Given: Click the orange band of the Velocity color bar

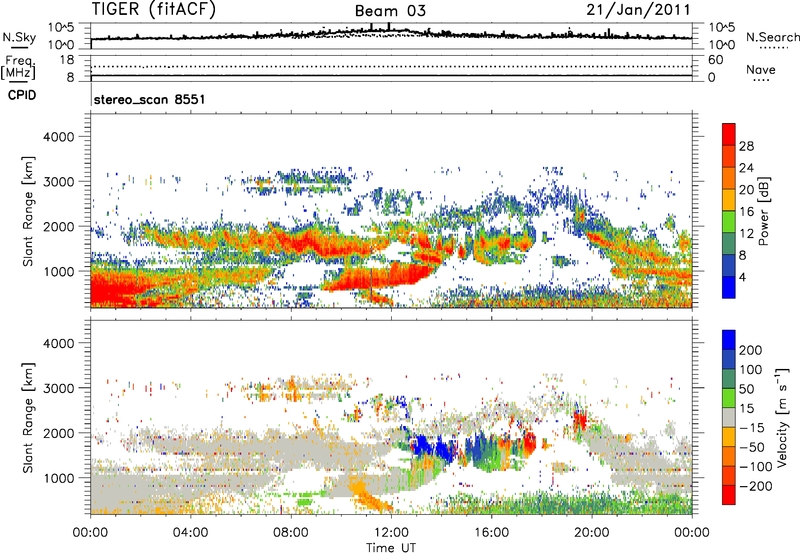Looking at the screenshot, I should click(729, 457).
